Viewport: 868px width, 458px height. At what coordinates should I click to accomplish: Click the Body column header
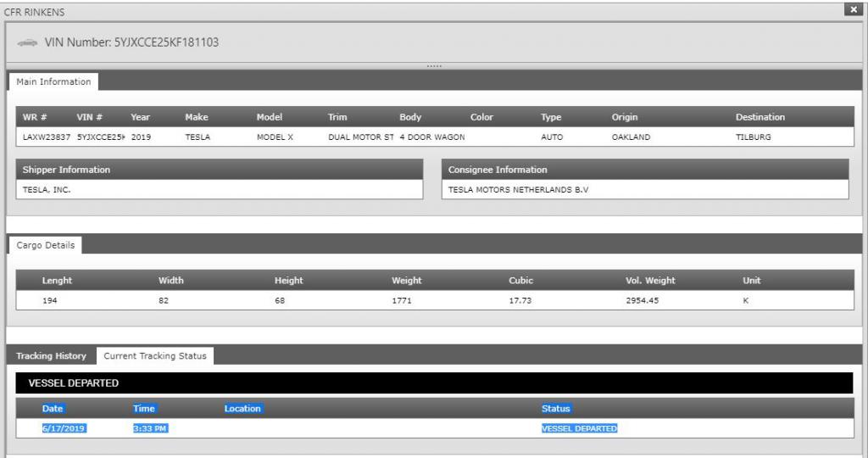[410, 117]
